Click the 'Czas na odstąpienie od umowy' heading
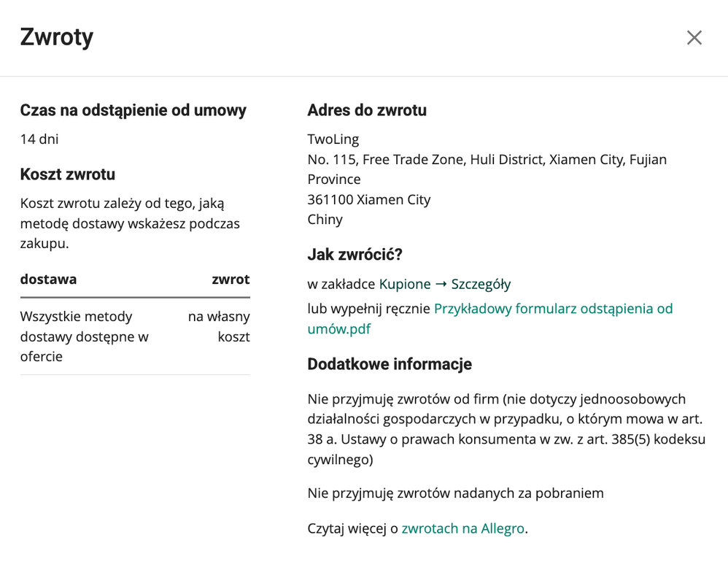Screen dimensions: 728x586 click(133, 110)
